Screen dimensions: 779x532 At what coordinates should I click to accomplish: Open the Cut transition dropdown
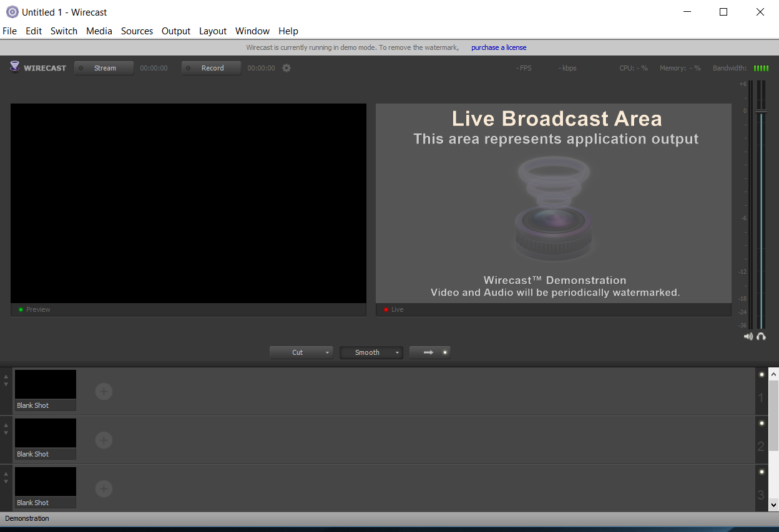click(x=301, y=352)
